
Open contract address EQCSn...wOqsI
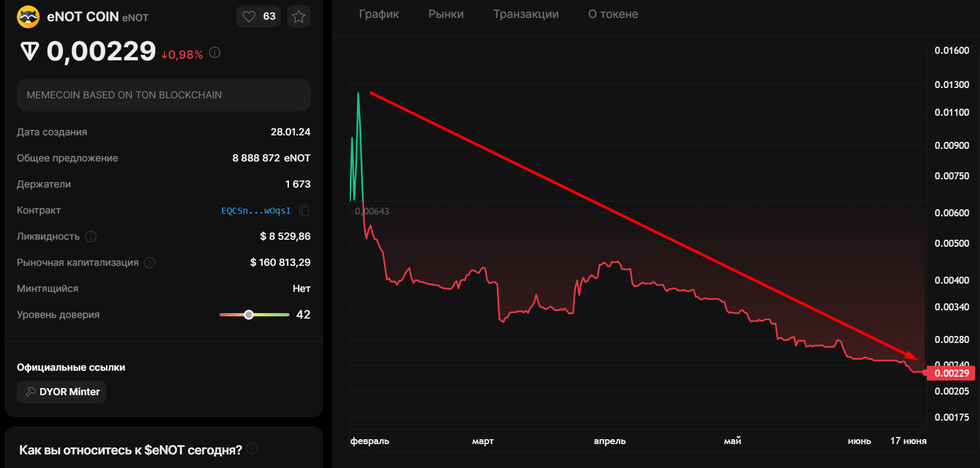click(256, 210)
